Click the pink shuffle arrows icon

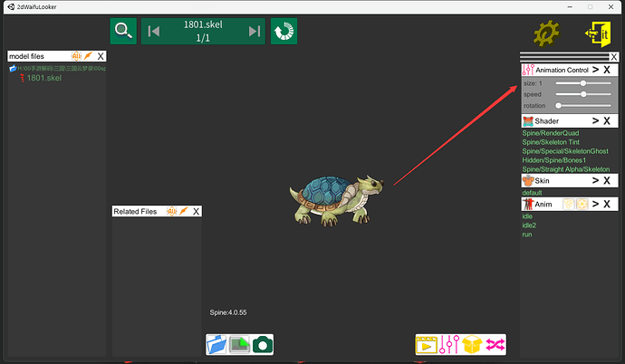495,344
